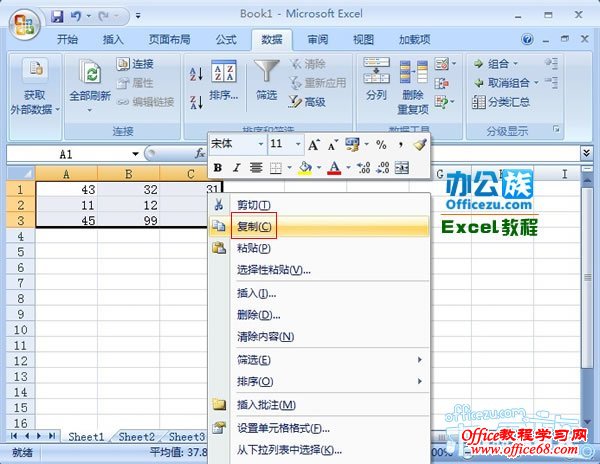
Task: Click the Format Painter brush
Action: [x=419, y=145]
